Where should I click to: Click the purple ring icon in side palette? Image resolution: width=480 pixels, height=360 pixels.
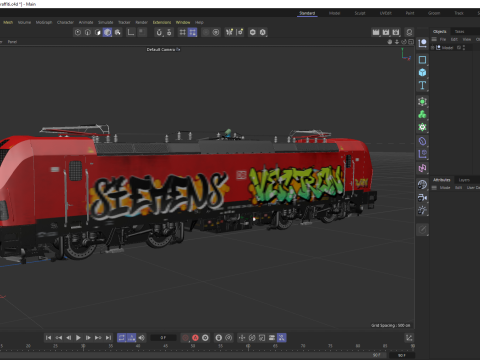422,141
